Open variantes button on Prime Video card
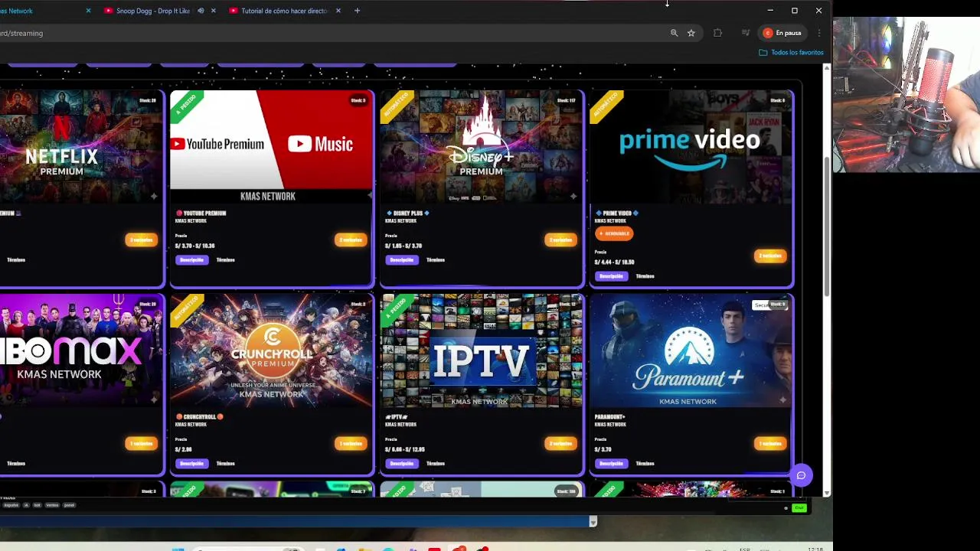Image resolution: width=980 pixels, height=551 pixels. [x=770, y=256]
